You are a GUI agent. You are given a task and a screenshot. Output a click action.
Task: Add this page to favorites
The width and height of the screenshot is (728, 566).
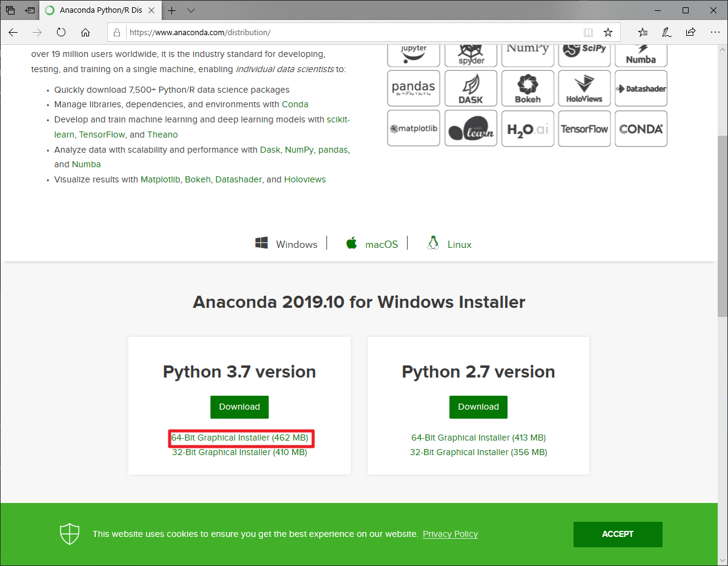(608, 32)
